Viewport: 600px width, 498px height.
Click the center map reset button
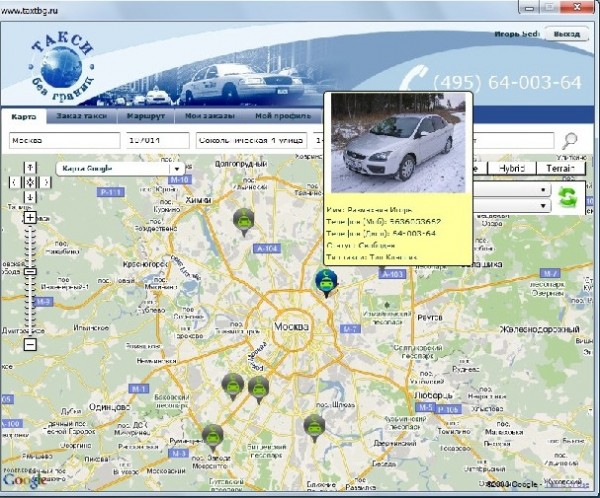click(x=30, y=182)
